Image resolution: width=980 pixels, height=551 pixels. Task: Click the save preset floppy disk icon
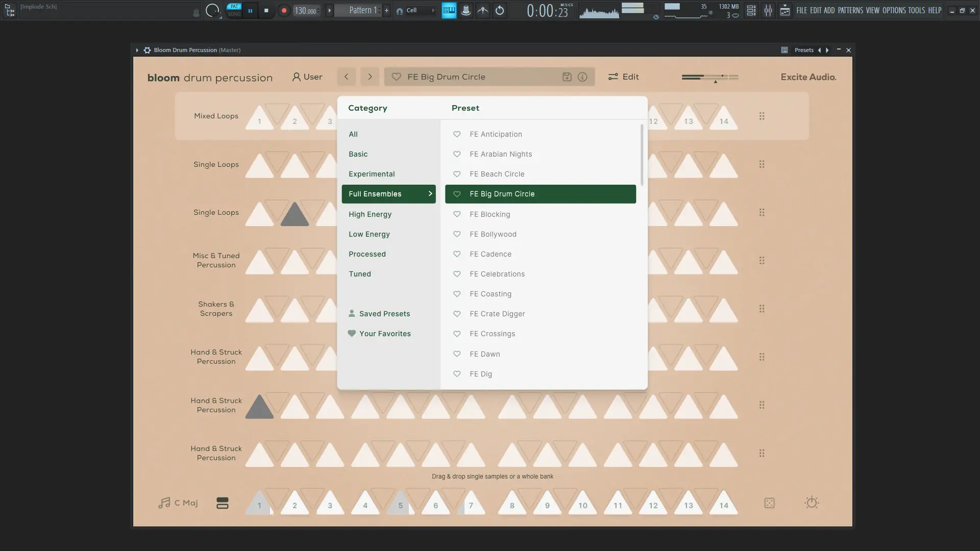click(x=567, y=77)
